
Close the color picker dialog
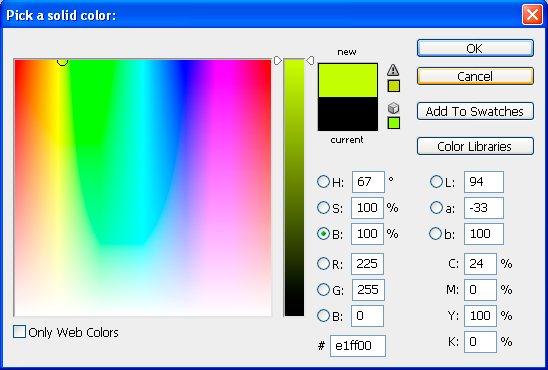pos(532,15)
